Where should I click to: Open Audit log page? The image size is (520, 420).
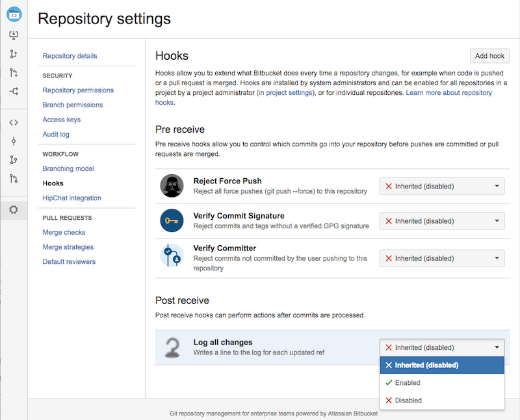point(56,135)
